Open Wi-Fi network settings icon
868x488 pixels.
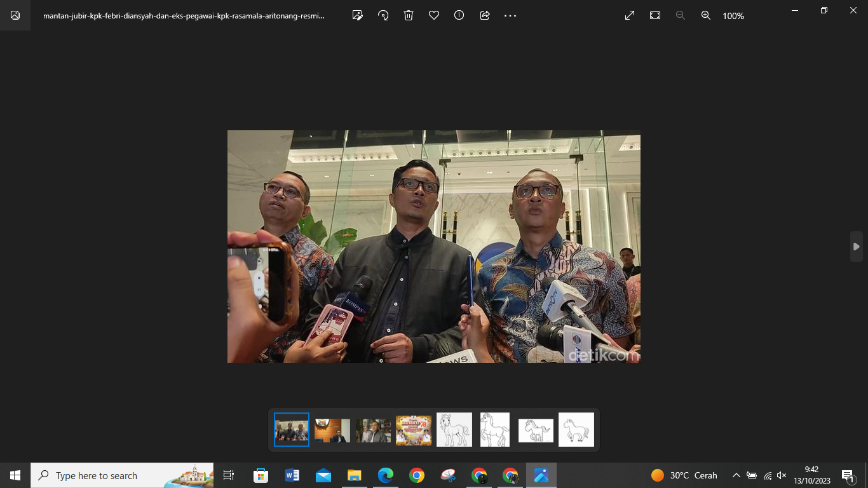point(767,475)
